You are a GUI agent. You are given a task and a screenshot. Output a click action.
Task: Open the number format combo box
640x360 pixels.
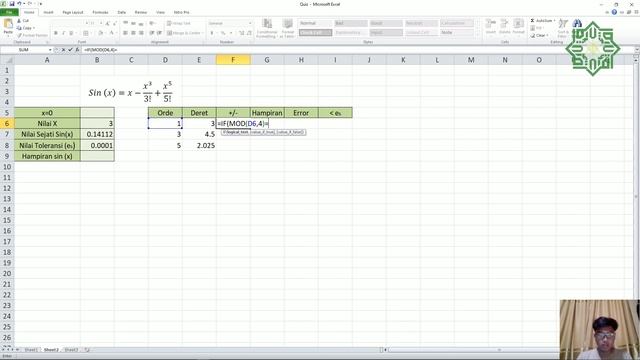point(230,24)
